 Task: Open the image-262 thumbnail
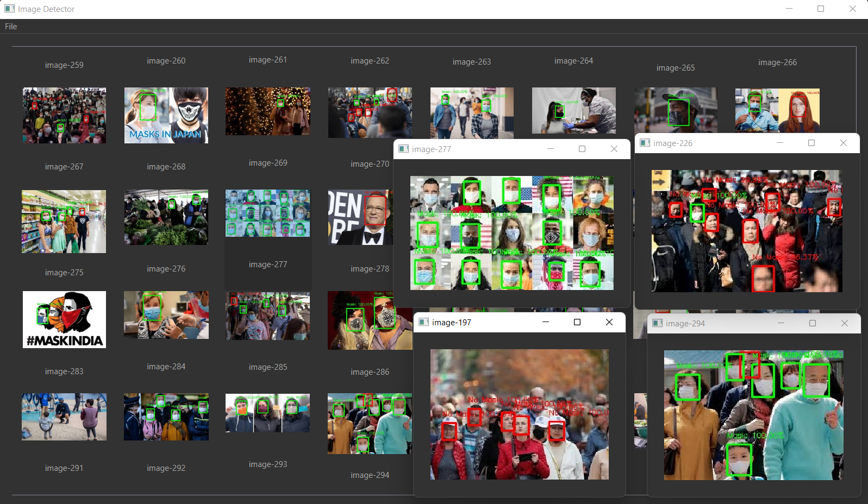point(370,112)
